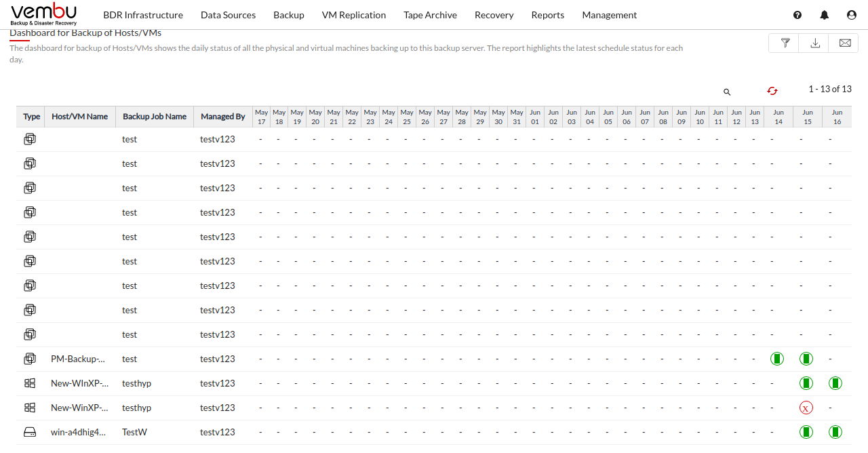
Task: Expand the Reports menu
Action: [547, 15]
